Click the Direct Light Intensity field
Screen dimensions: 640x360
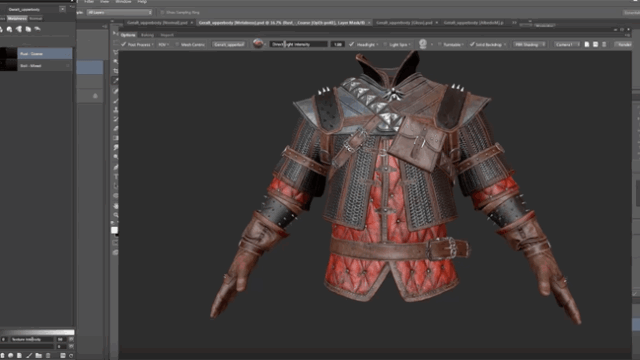point(299,44)
